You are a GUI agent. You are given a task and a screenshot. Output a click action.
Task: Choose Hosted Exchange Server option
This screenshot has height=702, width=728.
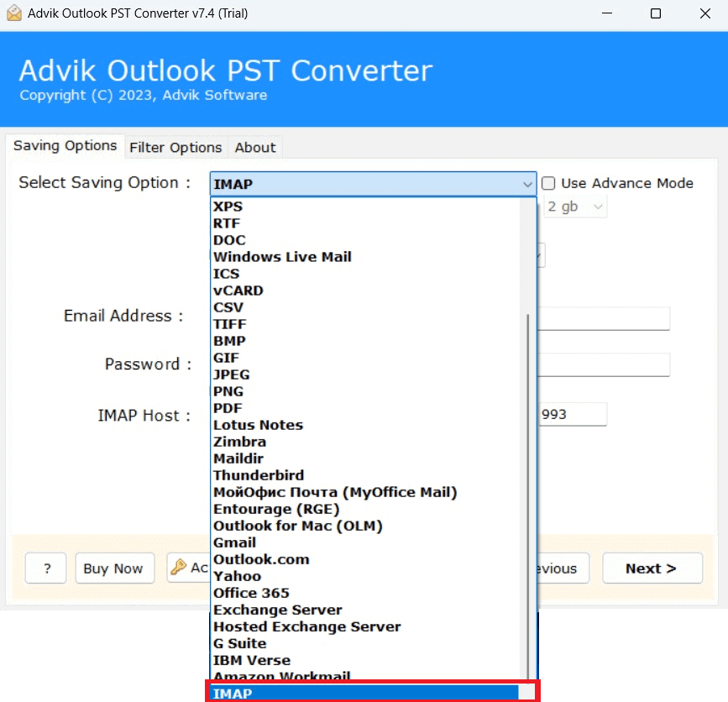pyautogui.click(x=365, y=626)
